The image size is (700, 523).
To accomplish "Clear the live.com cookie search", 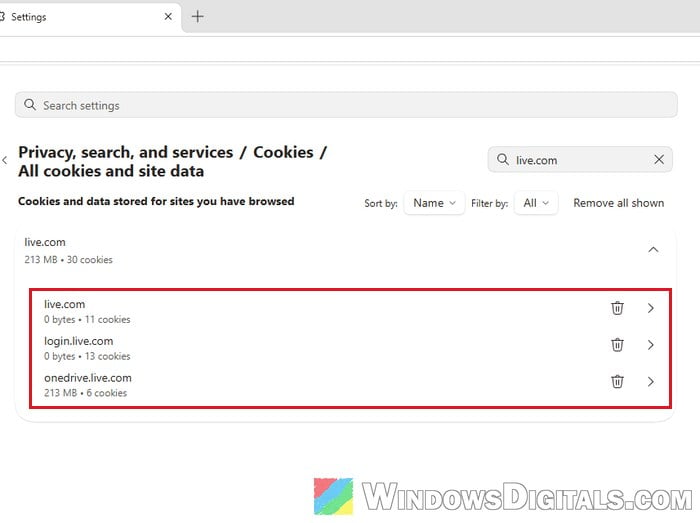I will pos(659,159).
